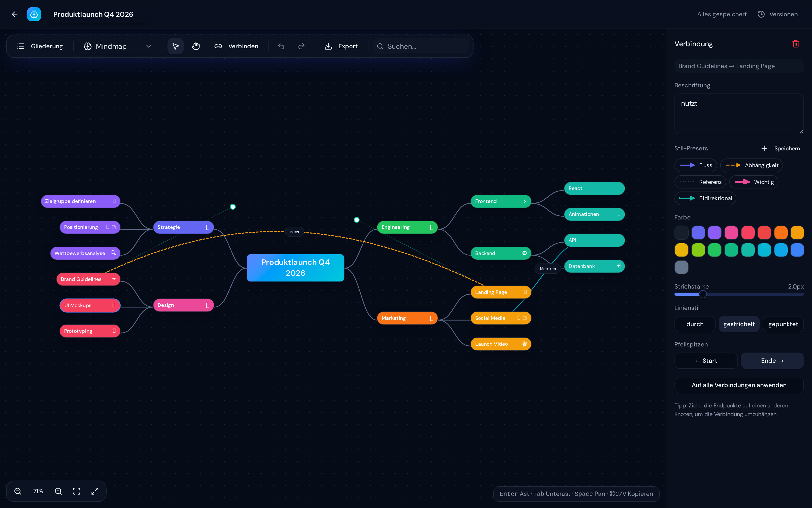812x508 pixels.
Task: Adjust the Strichstärke slider handle
Action: (703, 294)
